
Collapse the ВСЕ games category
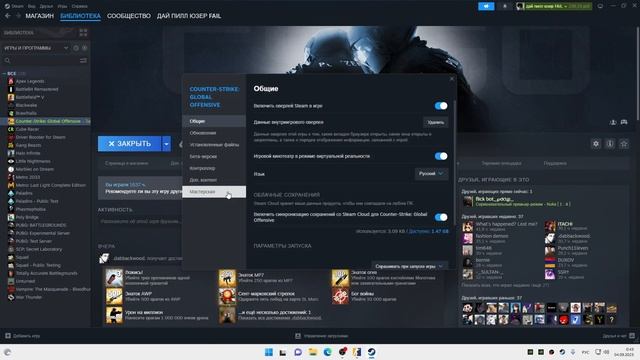pyautogui.click(x=4, y=73)
